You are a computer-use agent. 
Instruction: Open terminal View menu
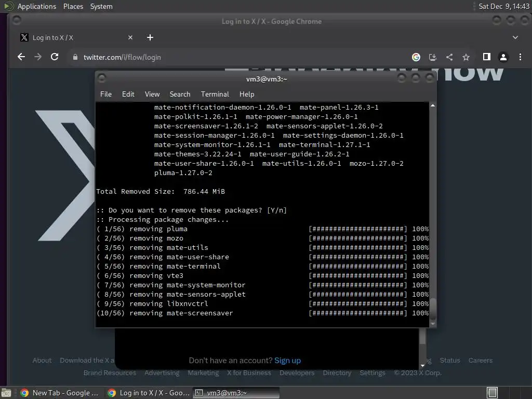point(152,95)
